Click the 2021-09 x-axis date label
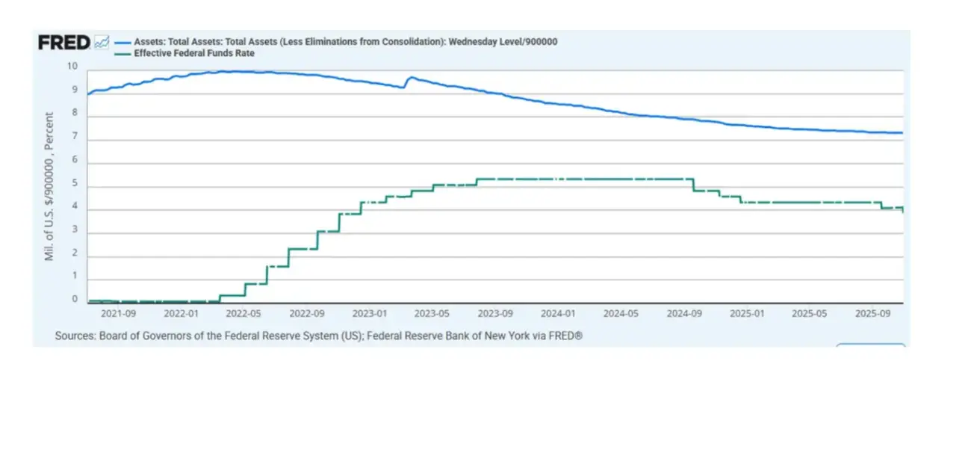The height and width of the screenshot is (450, 980). (118, 314)
